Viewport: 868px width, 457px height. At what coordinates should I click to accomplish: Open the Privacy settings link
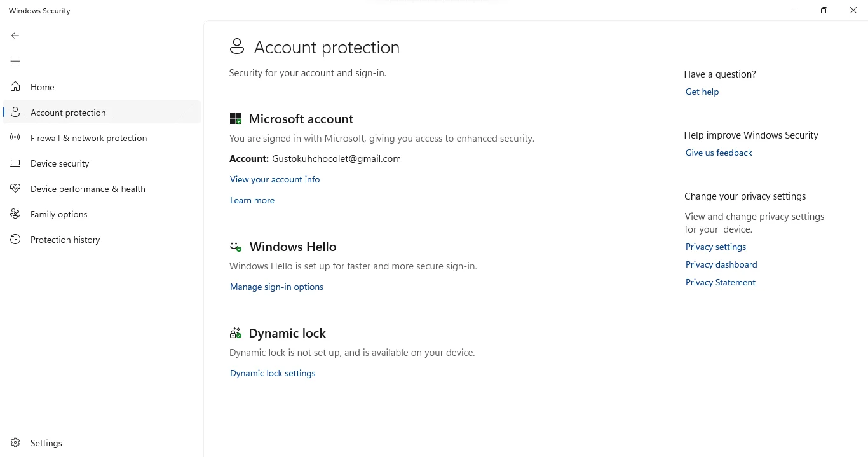click(715, 247)
